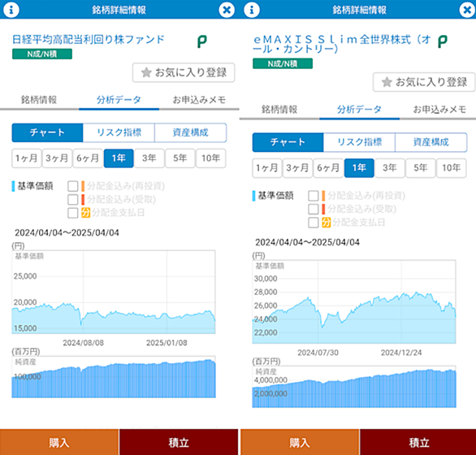Enable 分配金込み(再投資) checkbox in left panel
476x455 pixels.
(73, 186)
